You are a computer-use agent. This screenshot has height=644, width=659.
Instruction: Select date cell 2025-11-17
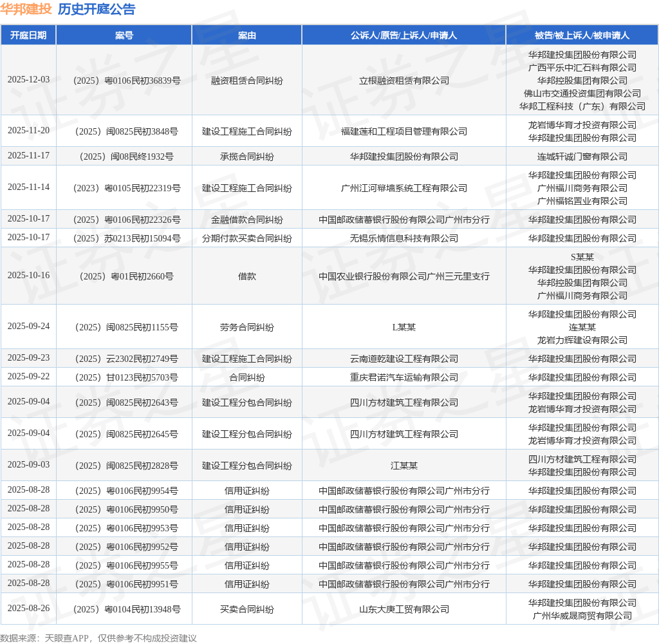28,156
